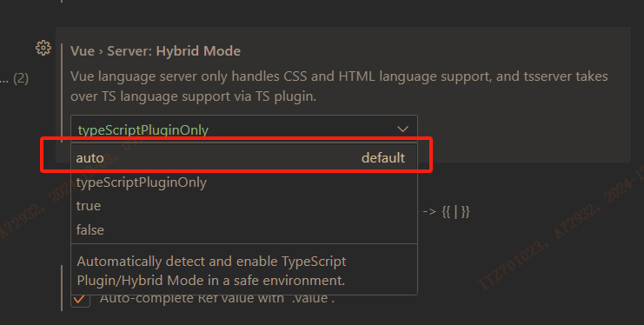
Task: Click the Vue › Server: Hybrid Mode heading
Action: (x=156, y=51)
